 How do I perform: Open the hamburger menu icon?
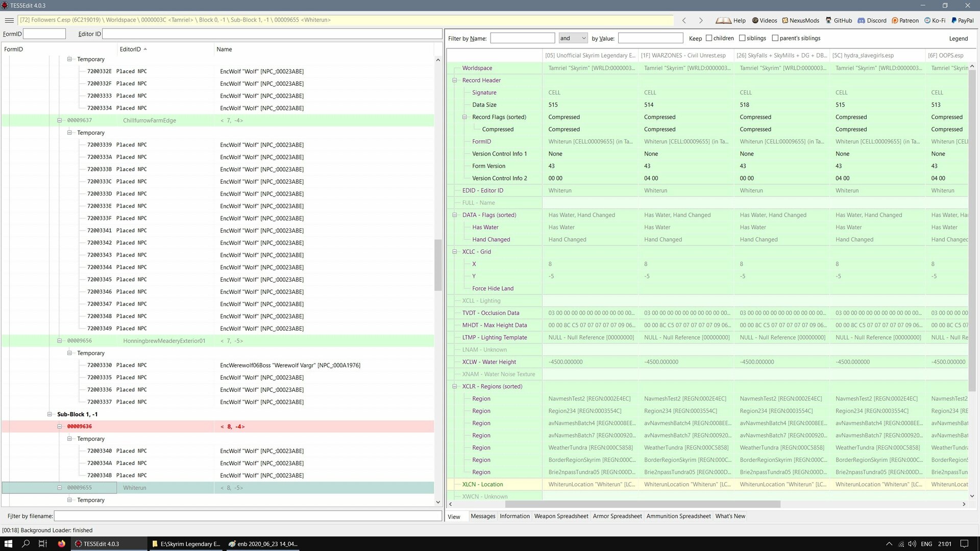click(9, 20)
